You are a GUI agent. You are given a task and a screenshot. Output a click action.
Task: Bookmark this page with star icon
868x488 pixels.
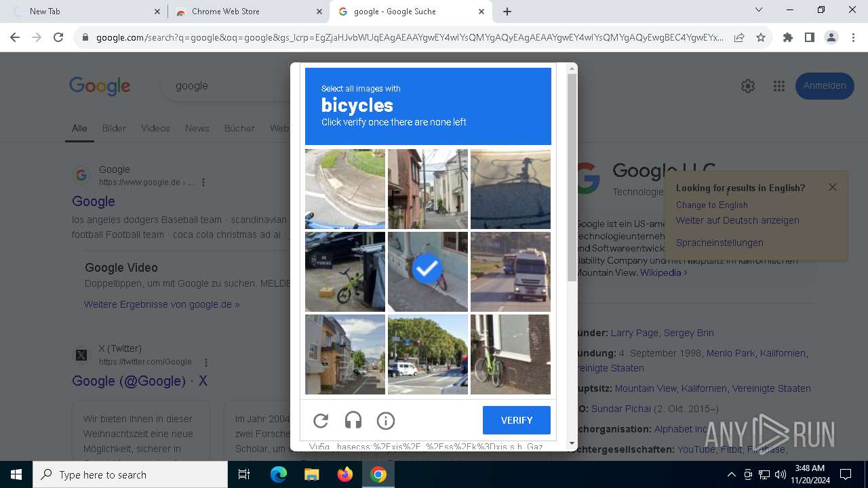click(x=761, y=38)
